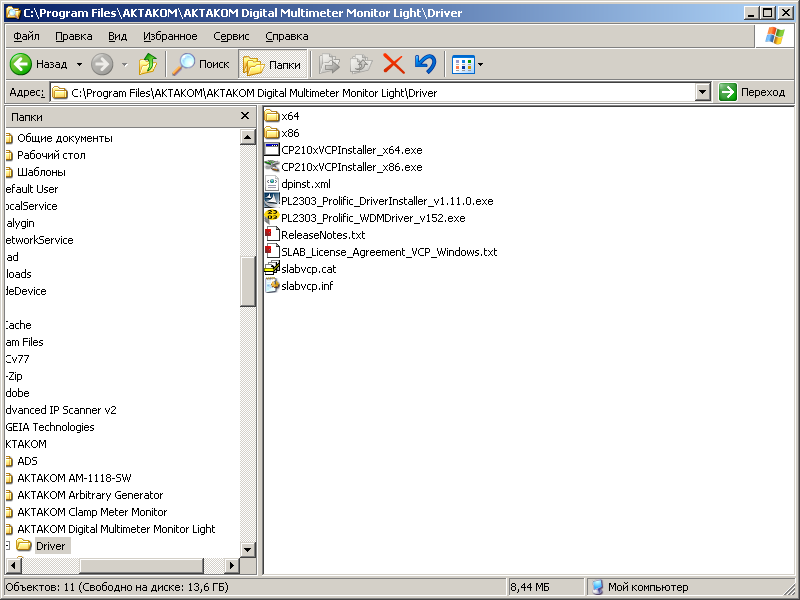
Task: Select Default User folder in tree
Action: tap(32, 189)
